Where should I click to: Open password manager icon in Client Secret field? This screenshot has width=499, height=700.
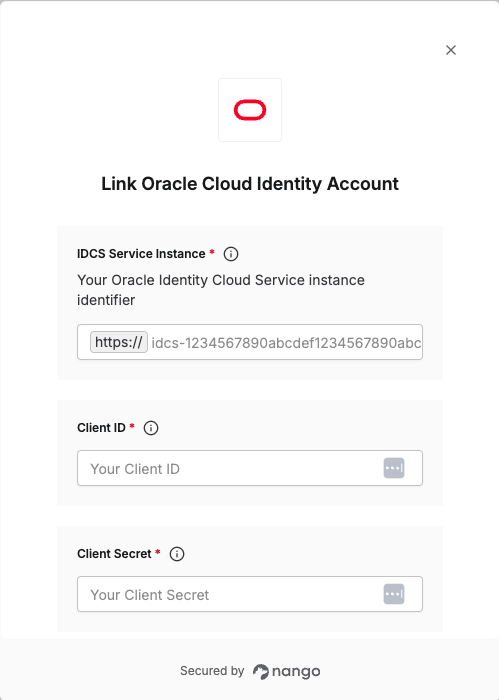point(394,594)
